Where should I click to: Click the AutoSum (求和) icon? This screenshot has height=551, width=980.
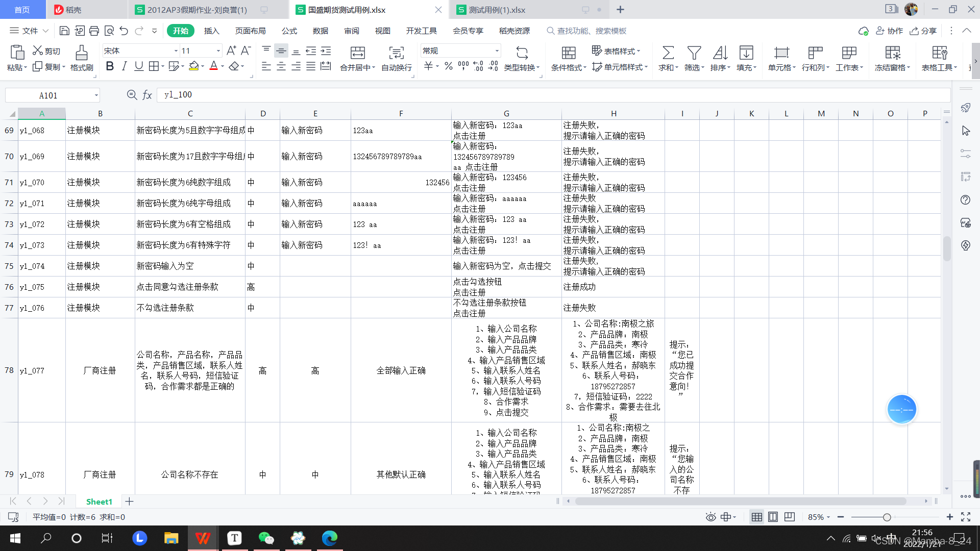[x=668, y=53]
